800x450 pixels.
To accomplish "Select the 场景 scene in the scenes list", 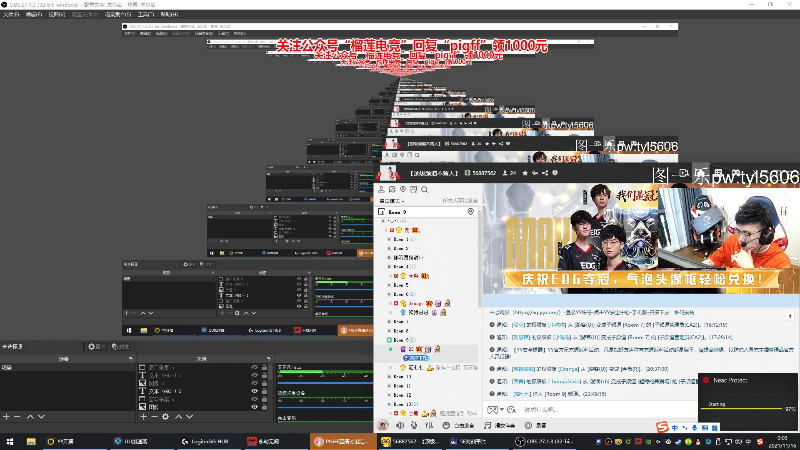I will tap(67, 367).
